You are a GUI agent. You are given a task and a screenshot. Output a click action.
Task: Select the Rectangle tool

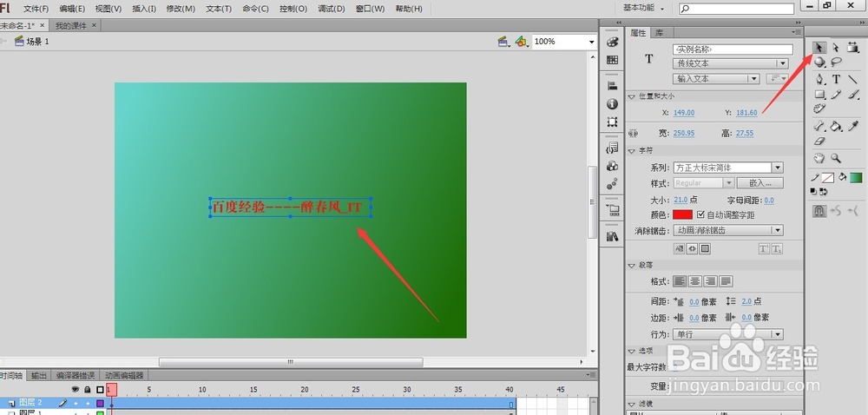click(x=819, y=95)
